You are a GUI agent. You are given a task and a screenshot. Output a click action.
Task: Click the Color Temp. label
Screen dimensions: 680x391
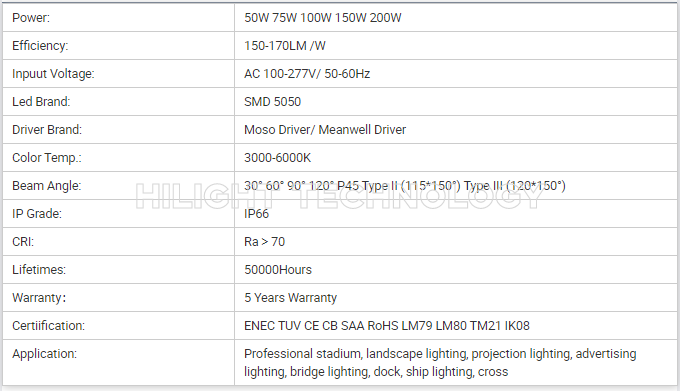point(46,158)
